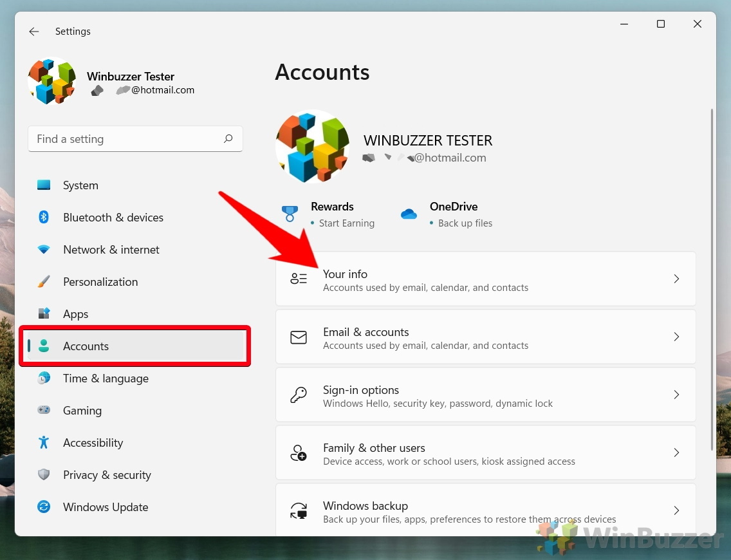Minimize the Settings window
The height and width of the screenshot is (560, 731).
click(624, 24)
